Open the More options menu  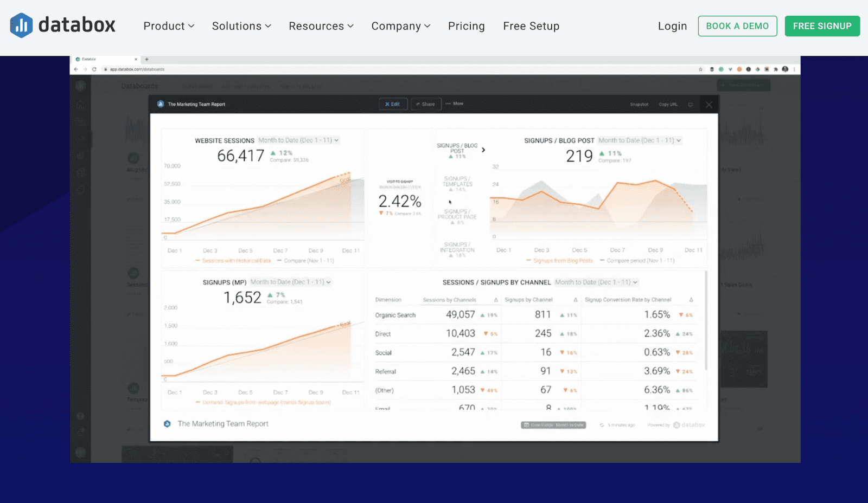tap(455, 104)
